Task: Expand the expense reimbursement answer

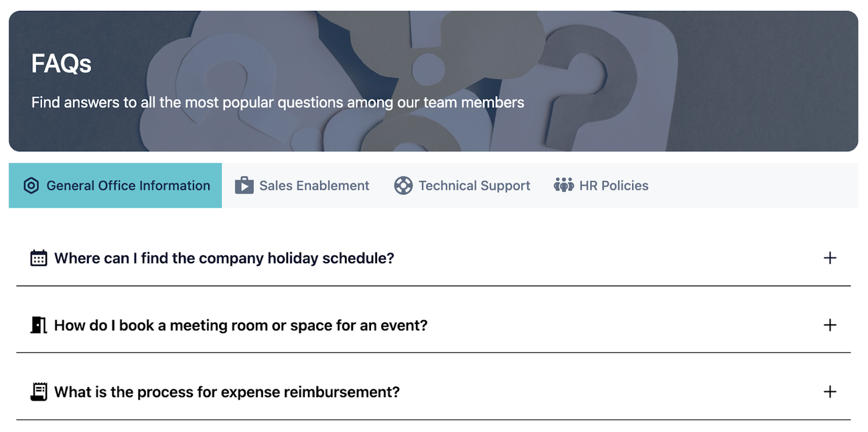Action: tap(830, 392)
